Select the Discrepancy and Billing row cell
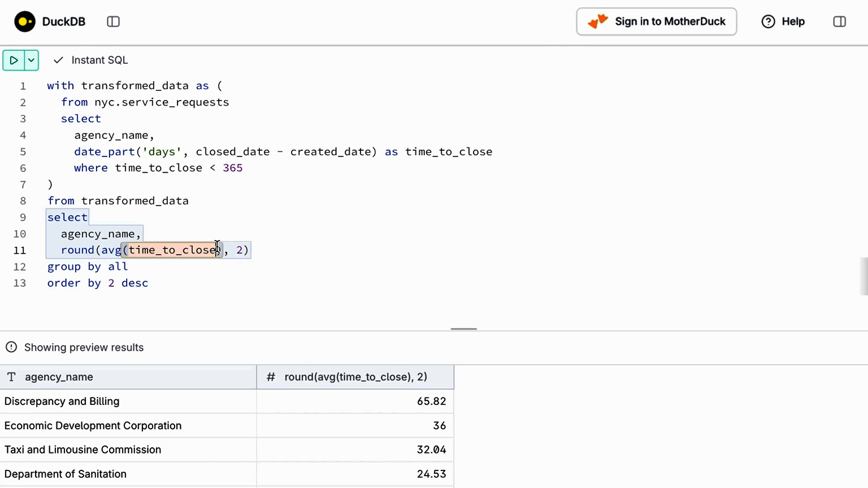The height and width of the screenshot is (488, 868). click(x=62, y=401)
